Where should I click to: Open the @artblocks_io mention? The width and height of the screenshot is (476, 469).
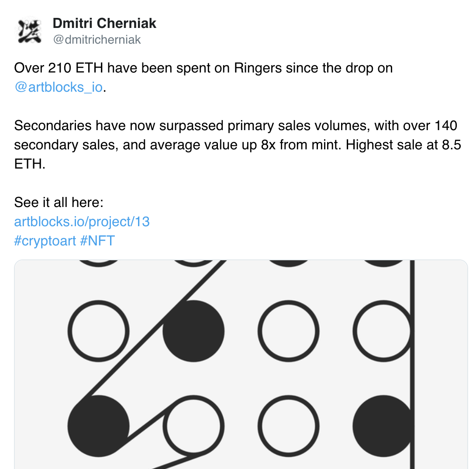tap(59, 87)
